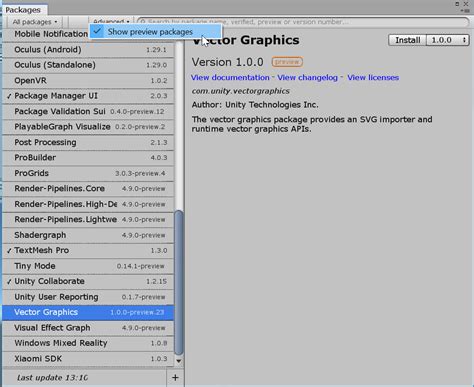The height and width of the screenshot is (387, 474).
Task: Select the Oculus (Android) package row
Action: click(x=88, y=50)
